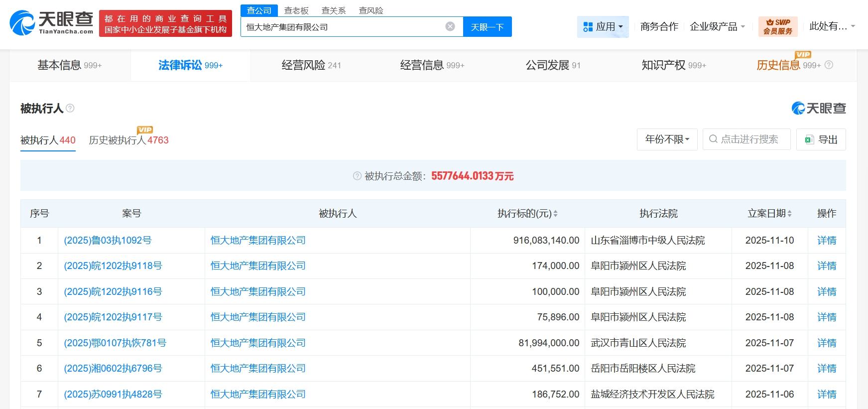The height and width of the screenshot is (409, 868).
Task: Open the 应用 dropdown menu
Action: click(x=603, y=27)
